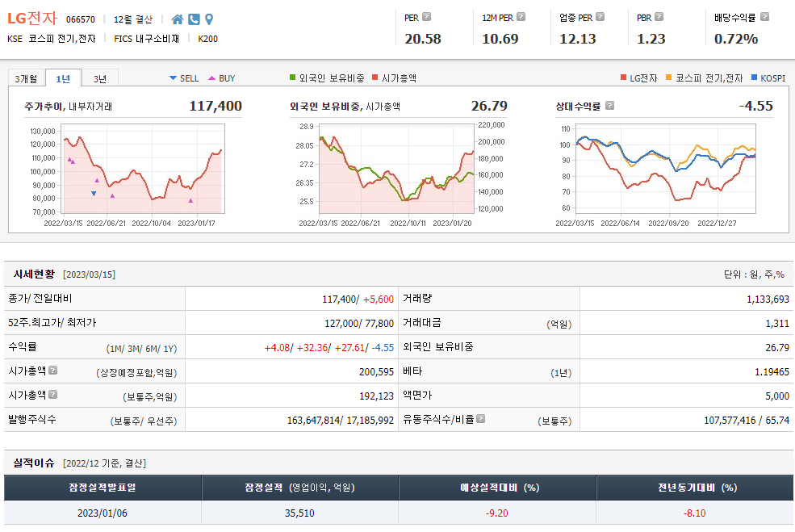Click the issued shares value 163,647,814
The height and width of the screenshot is (532, 795).
[x=313, y=421]
